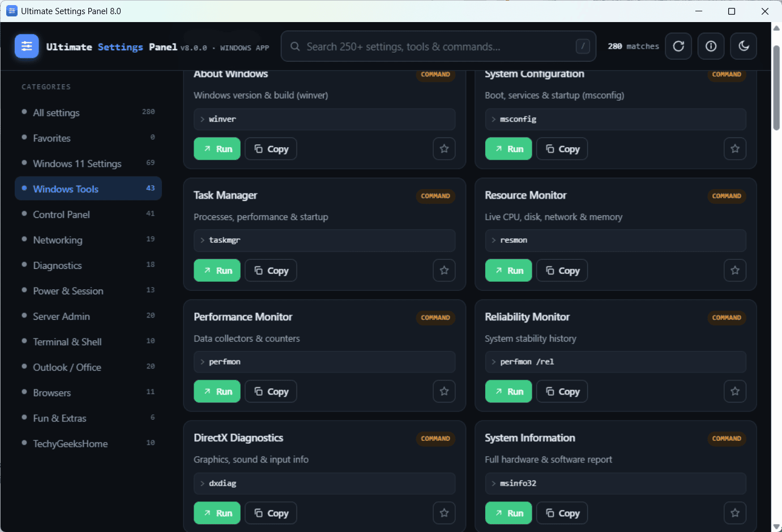This screenshot has height=532, width=782.
Task: Click the 280 matches counter
Action: point(634,46)
